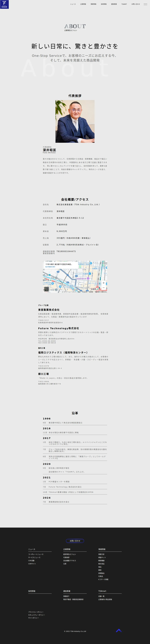
Task: Click 地図の誤りを報告する on the map
Action: 100,292
